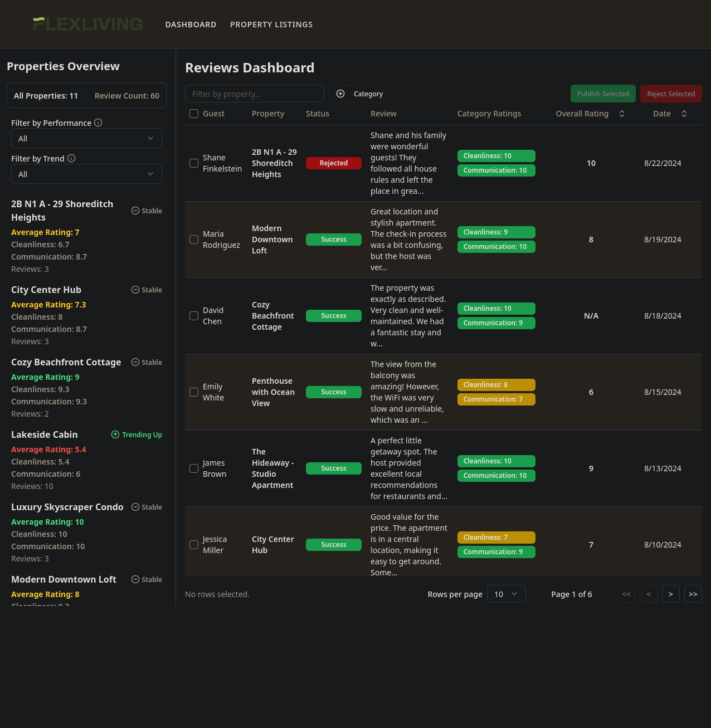Image resolution: width=711 pixels, height=728 pixels.
Task: Go to the Dashboard nav item
Action: click(x=191, y=25)
